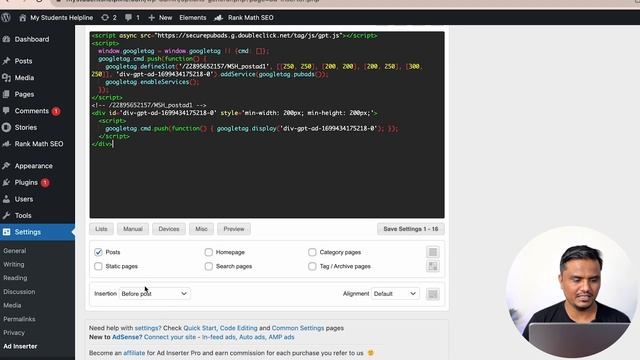Open the Lists button tab
This screenshot has width=640, height=360.
tap(101, 229)
